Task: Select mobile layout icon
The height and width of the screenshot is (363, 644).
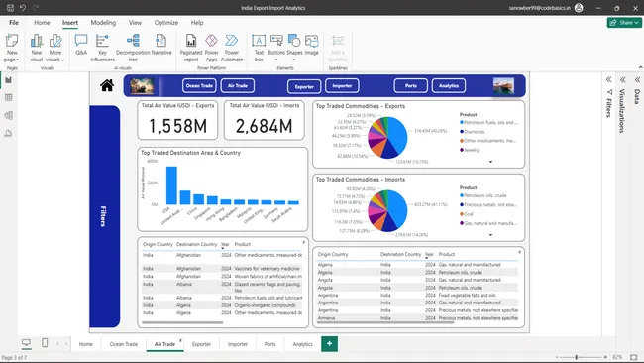Action: point(45,343)
